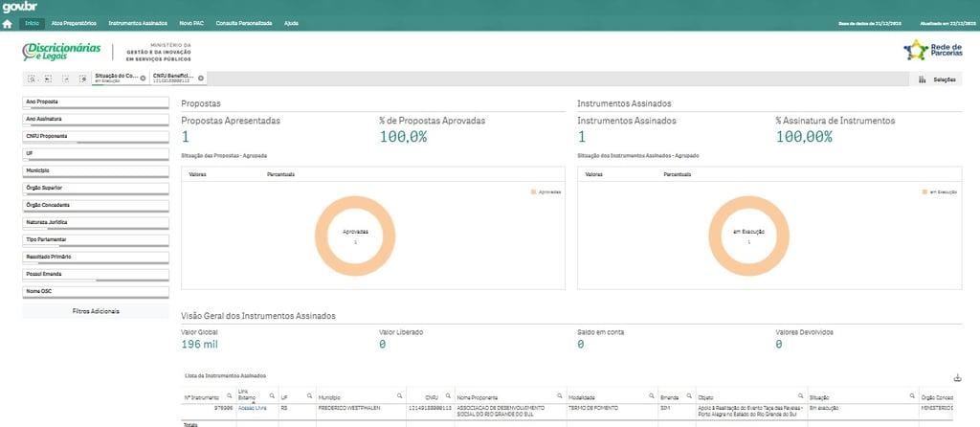Image resolution: width=980 pixels, height=427 pixels.
Task: Search the CNPJ table column
Action: point(448,395)
